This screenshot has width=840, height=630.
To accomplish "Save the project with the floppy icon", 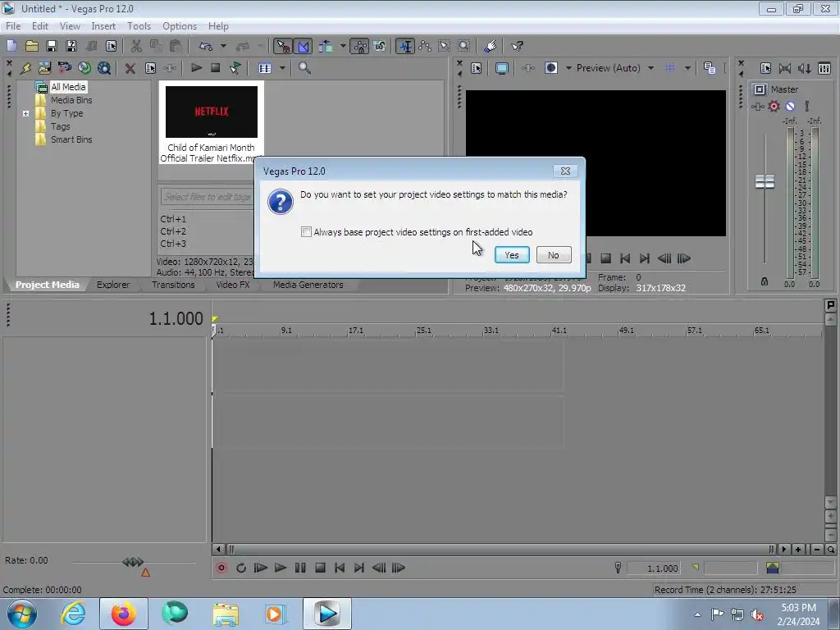I will (x=52, y=46).
